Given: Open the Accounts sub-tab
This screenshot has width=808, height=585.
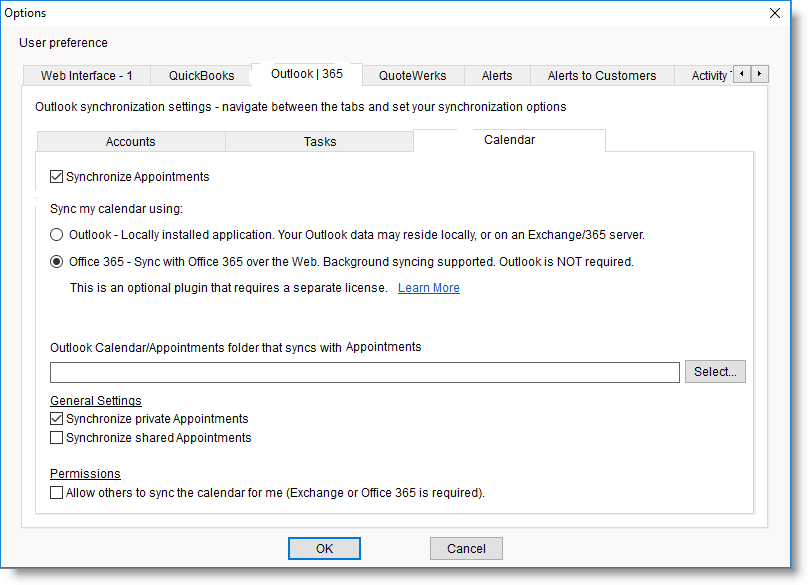Looking at the screenshot, I should tap(131, 142).
